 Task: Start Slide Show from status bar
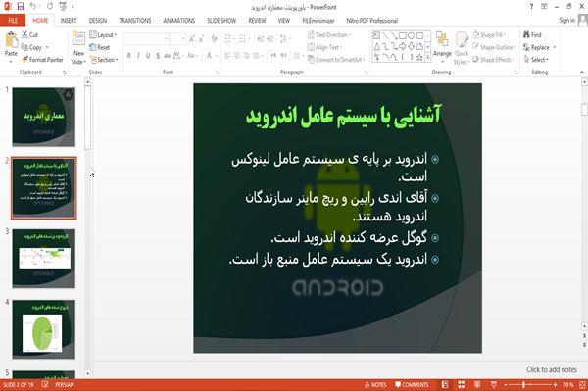(494, 384)
